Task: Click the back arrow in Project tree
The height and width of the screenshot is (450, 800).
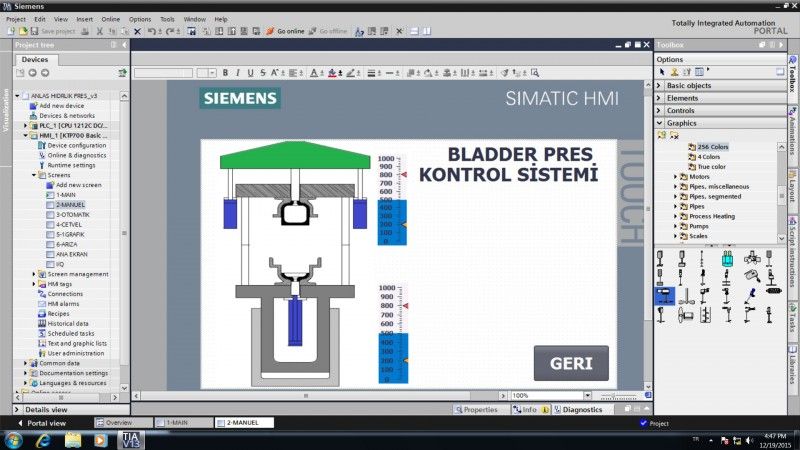Action: [33, 73]
